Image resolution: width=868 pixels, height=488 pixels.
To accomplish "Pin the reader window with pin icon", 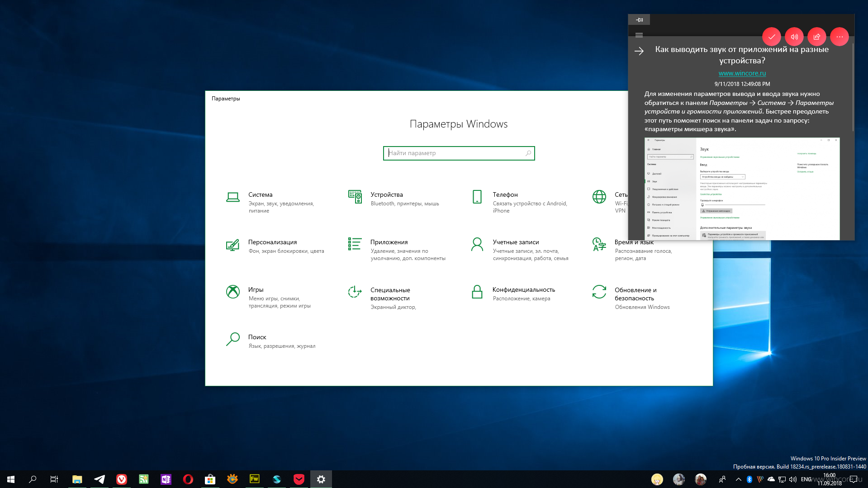I will [639, 19].
